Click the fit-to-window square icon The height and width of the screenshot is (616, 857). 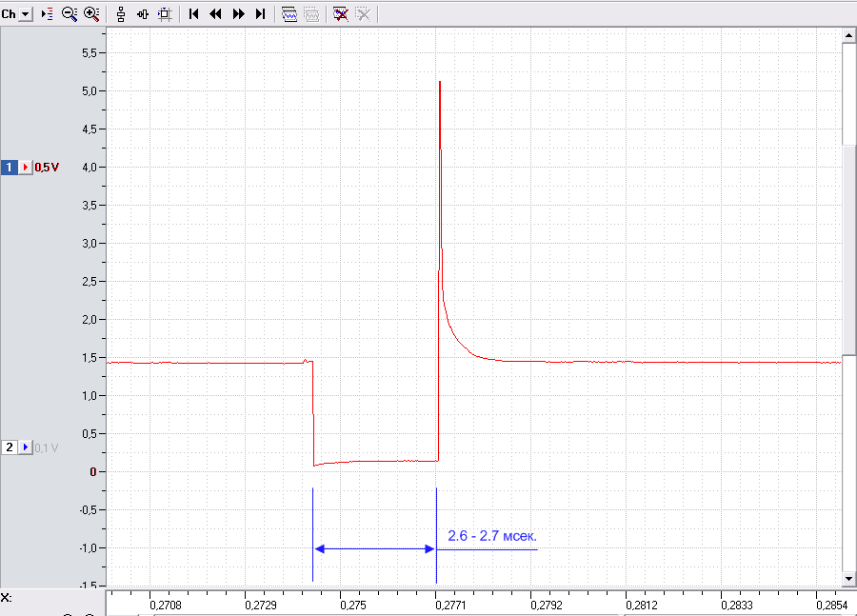[165, 14]
